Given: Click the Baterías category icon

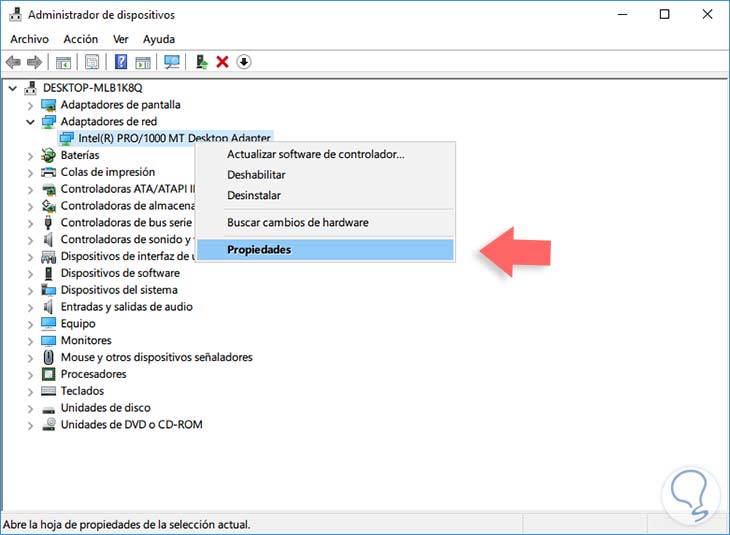Looking at the screenshot, I should pyautogui.click(x=48, y=156).
